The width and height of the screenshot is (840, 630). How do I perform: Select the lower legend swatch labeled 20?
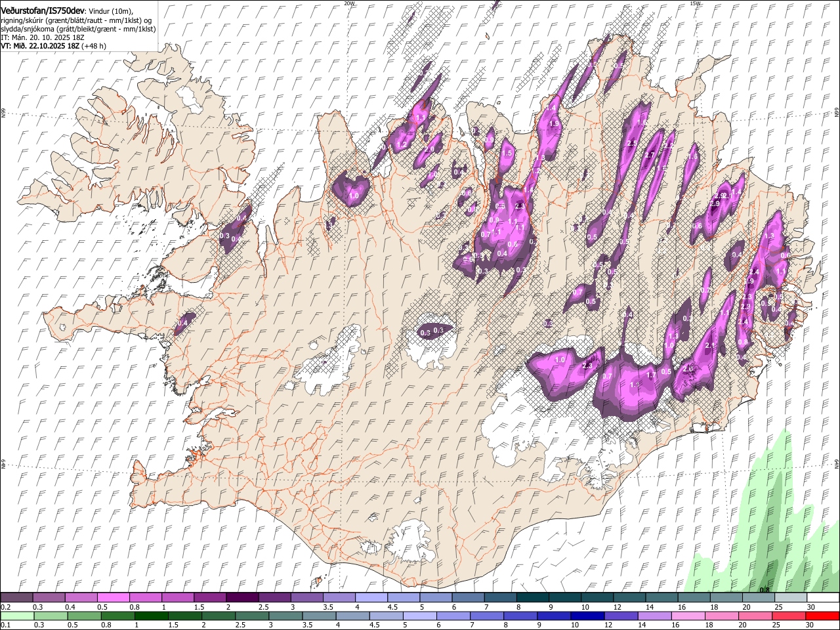click(754, 616)
